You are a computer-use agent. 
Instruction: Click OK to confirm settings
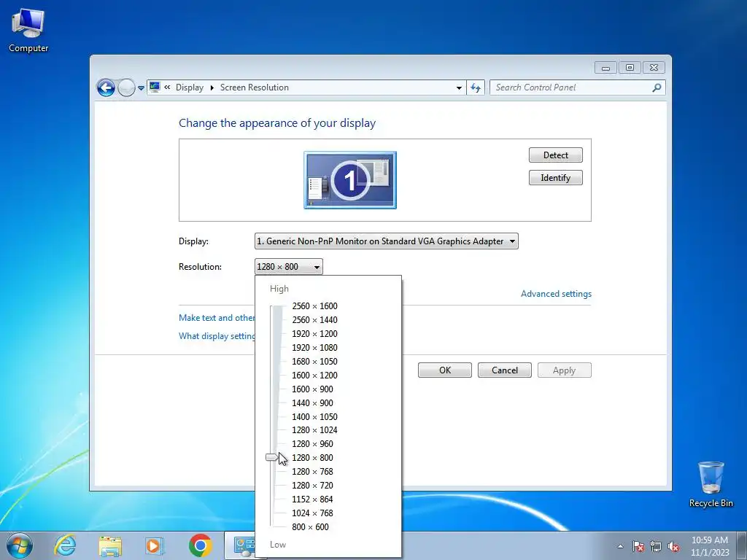click(445, 370)
